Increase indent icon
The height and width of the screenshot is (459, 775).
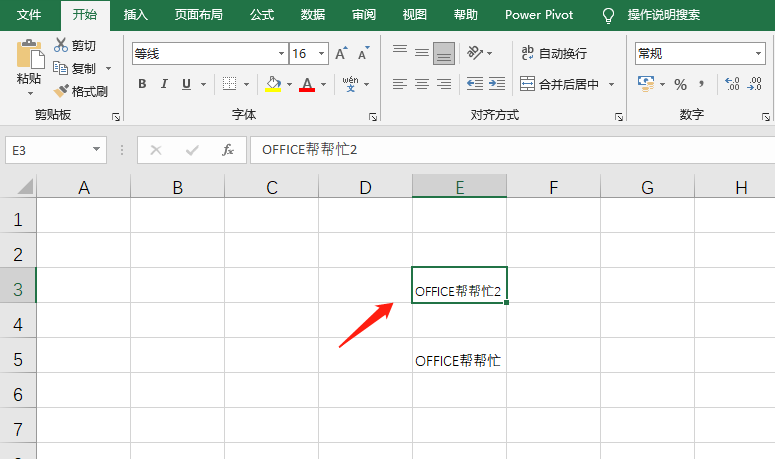[x=497, y=84]
